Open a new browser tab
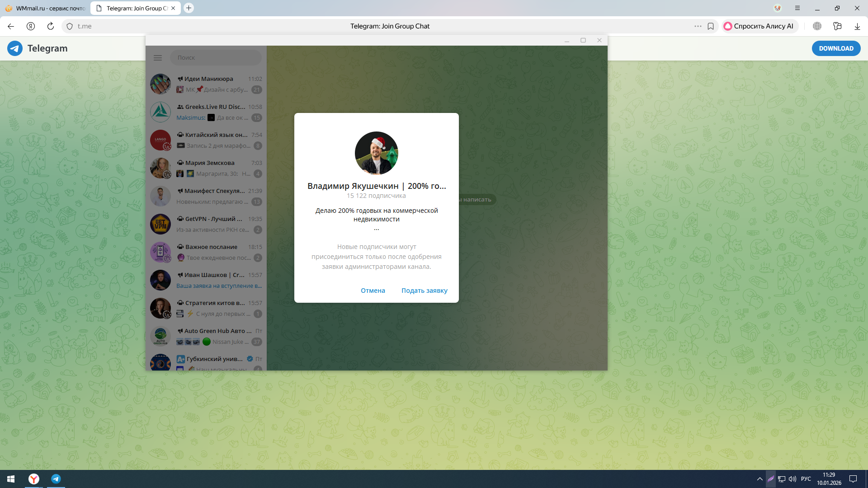The width and height of the screenshot is (868, 488). coord(189,8)
